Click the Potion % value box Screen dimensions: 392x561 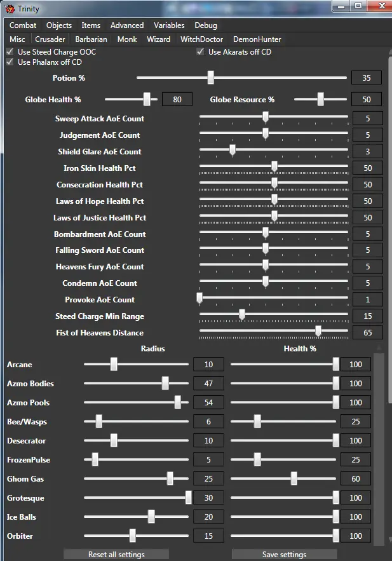(x=366, y=78)
